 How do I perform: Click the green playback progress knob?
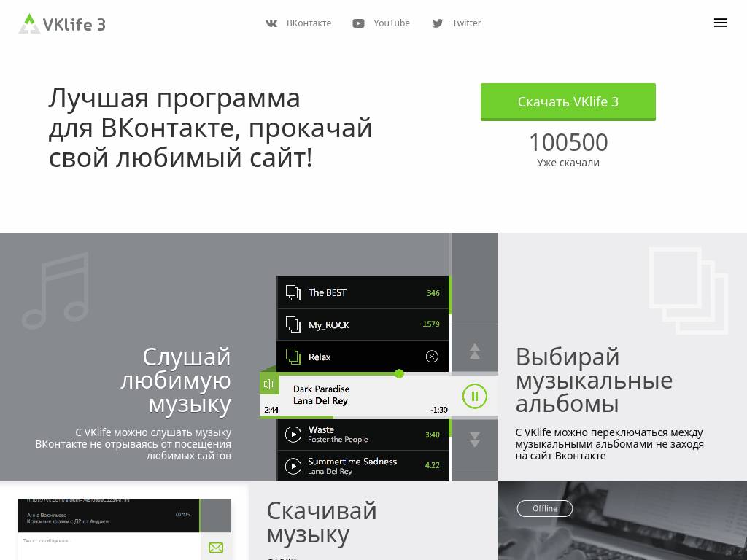pyautogui.click(x=399, y=374)
